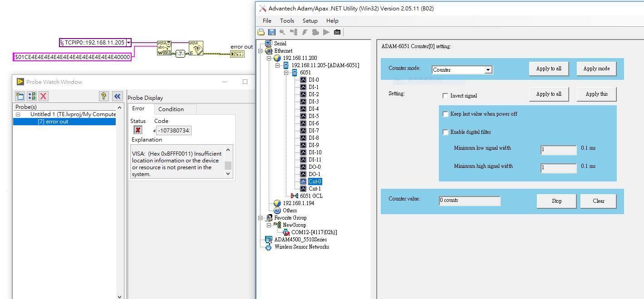Open the Setup menu

point(310,20)
